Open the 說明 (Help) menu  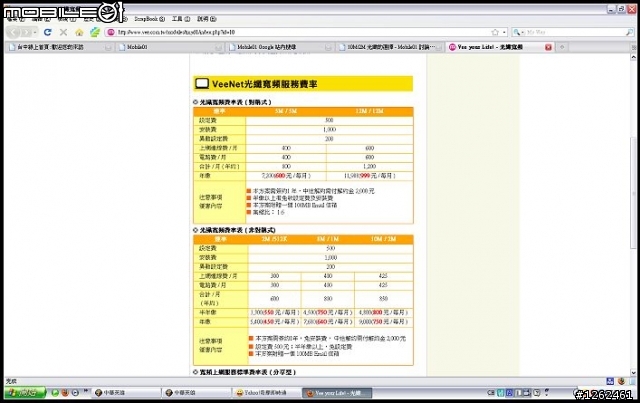point(207,19)
